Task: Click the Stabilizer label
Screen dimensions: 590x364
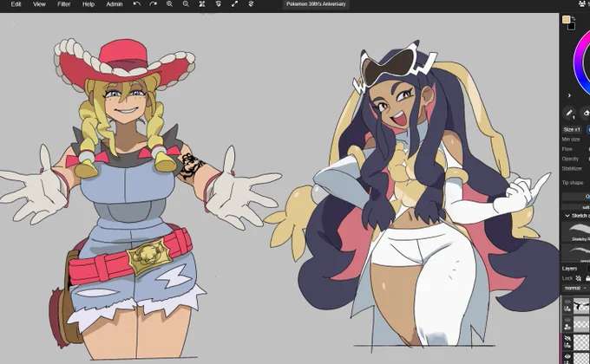Action: (x=572, y=168)
